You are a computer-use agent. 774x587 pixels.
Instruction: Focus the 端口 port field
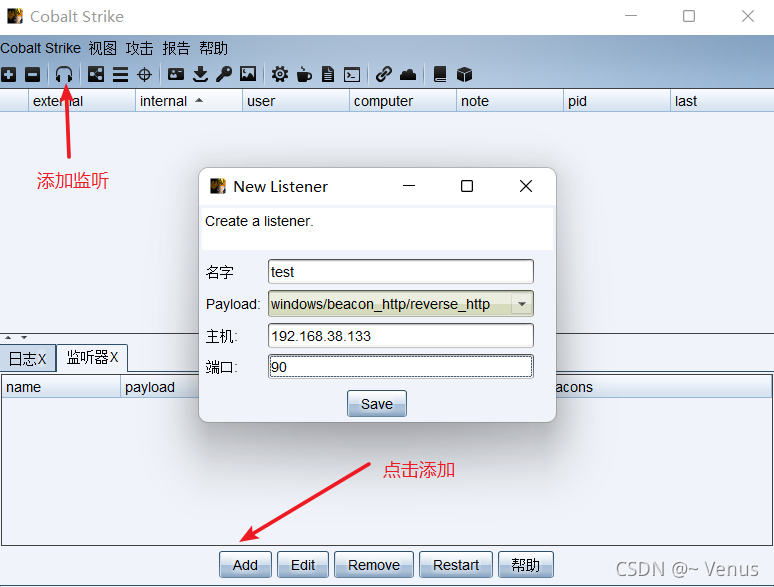tap(401, 367)
